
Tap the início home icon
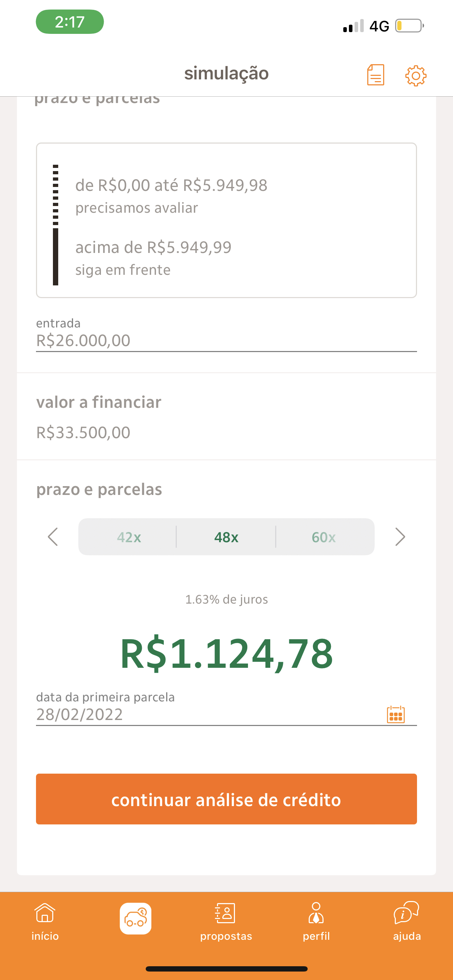pos(45,914)
